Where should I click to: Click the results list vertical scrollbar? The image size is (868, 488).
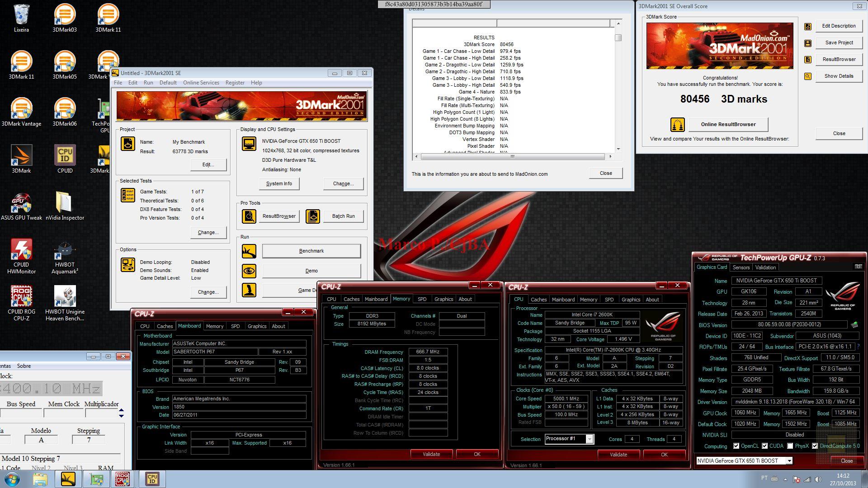click(x=618, y=86)
